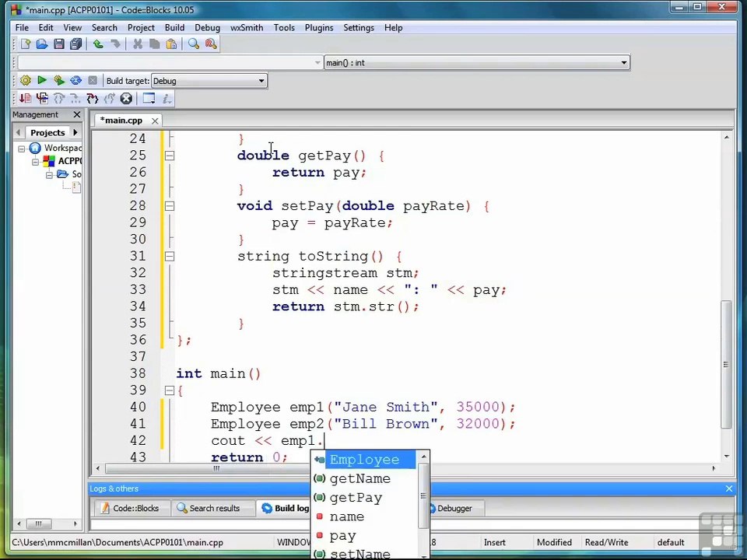The height and width of the screenshot is (560, 747).
Task: Open the wxSmith menu
Action: (247, 28)
